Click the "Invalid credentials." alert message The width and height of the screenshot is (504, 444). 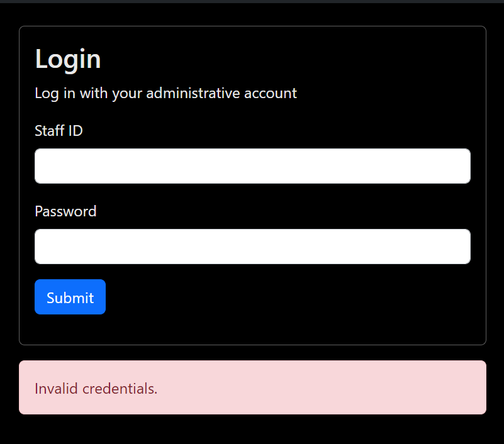coord(96,389)
